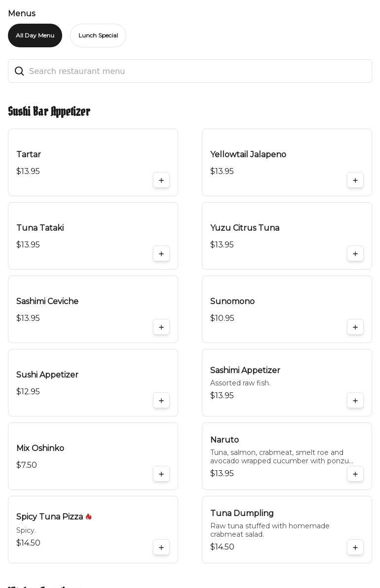
Task: Add Mix Oshinko to cart
Action: 161,474
